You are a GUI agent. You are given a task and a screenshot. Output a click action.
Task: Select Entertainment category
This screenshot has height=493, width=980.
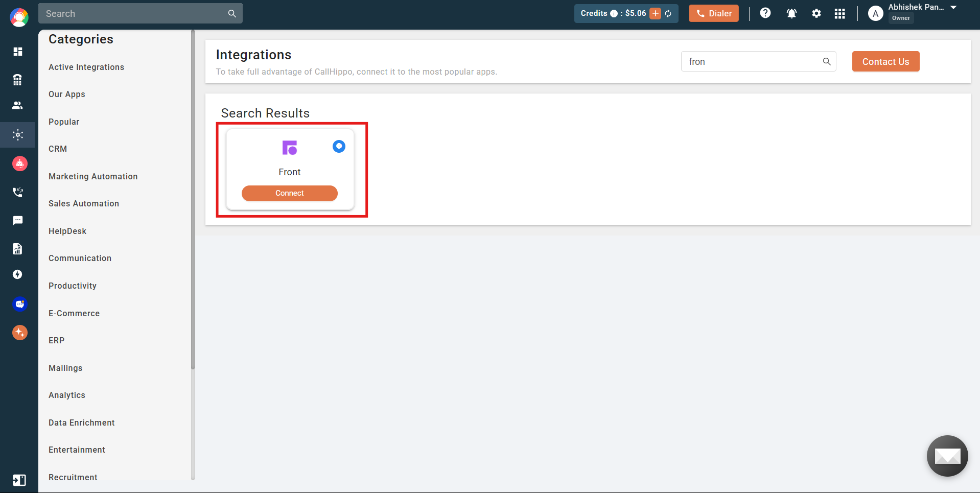coord(77,450)
